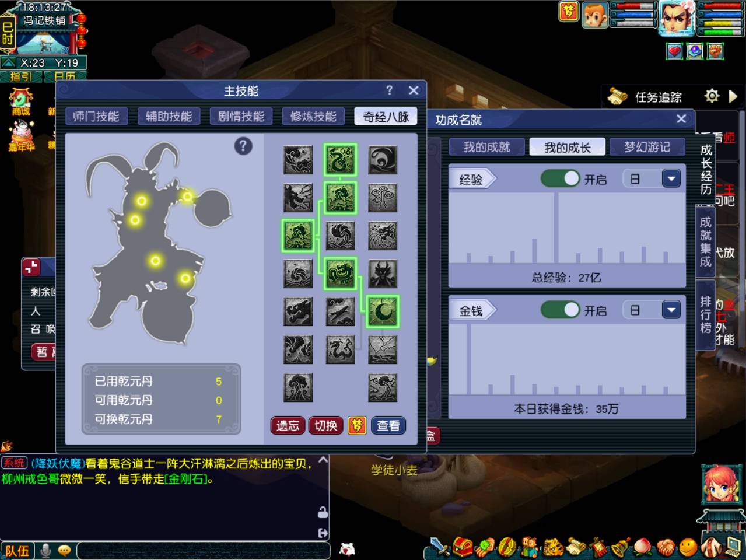Click the 队伍 chat channel button
The width and height of the screenshot is (746, 560).
pos(17,550)
